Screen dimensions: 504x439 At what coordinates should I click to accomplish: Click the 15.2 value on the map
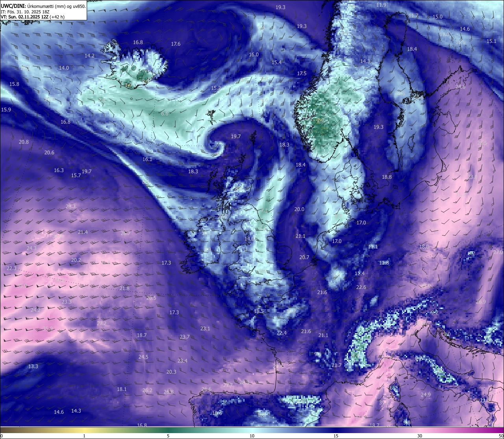(x=216, y=88)
